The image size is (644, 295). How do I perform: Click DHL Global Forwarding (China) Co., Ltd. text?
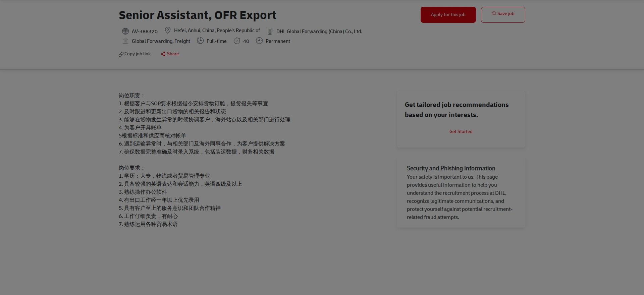click(319, 32)
